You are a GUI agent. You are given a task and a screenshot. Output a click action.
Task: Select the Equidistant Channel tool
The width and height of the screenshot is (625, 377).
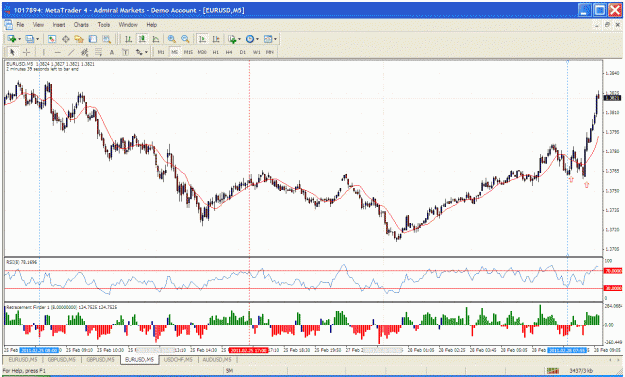[x=85, y=52]
